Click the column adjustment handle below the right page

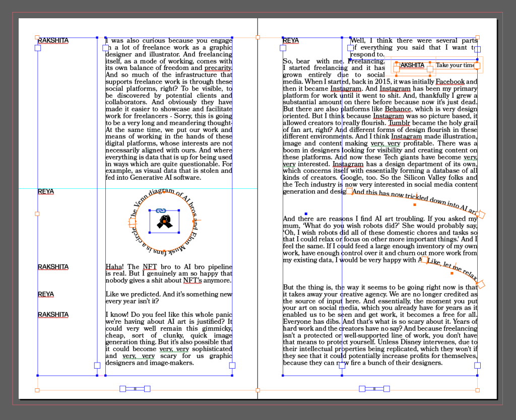click(374, 389)
